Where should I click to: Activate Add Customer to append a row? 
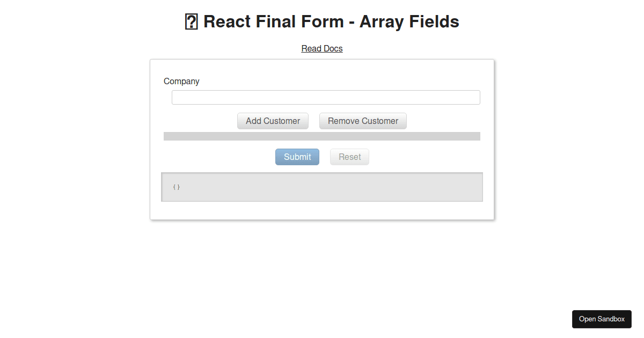click(273, 121)
